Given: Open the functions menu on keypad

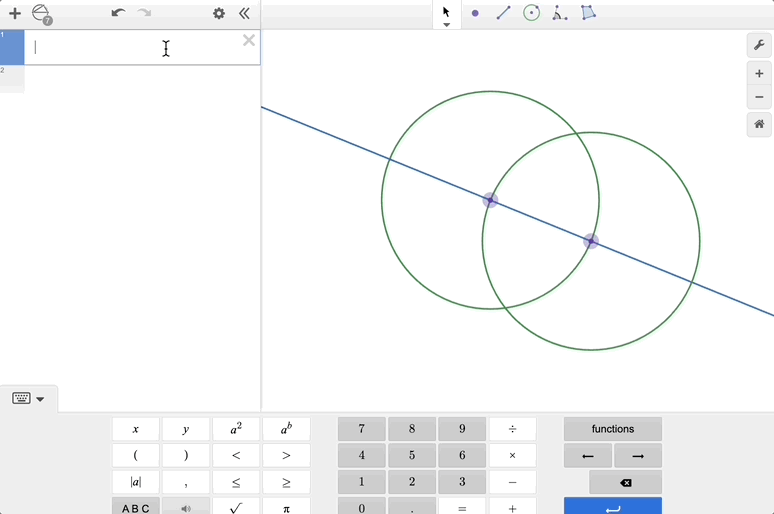Looking at the screenshot, I should tap(612, 429).
